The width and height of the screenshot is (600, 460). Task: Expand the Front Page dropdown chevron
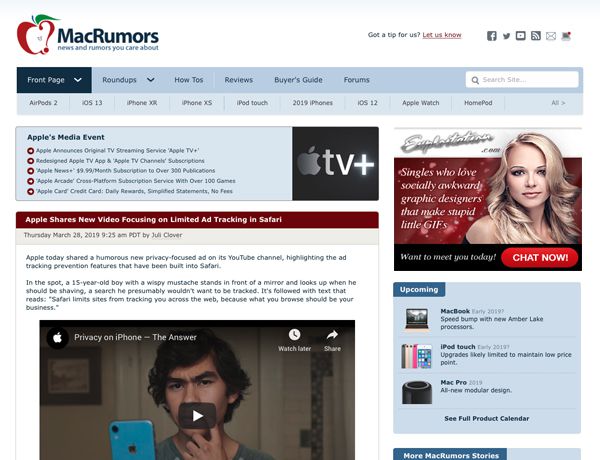pyautogui.click(x=78, y=80)
